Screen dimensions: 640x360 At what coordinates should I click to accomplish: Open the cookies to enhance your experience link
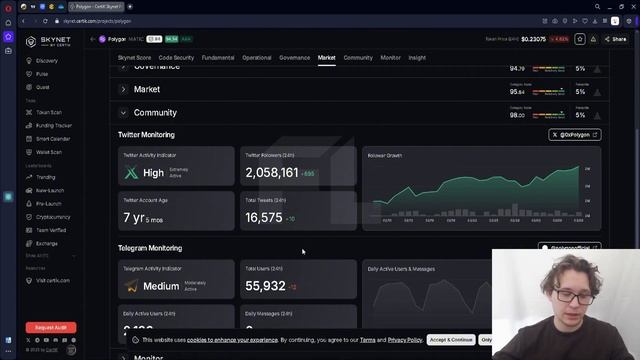point(232,340)
